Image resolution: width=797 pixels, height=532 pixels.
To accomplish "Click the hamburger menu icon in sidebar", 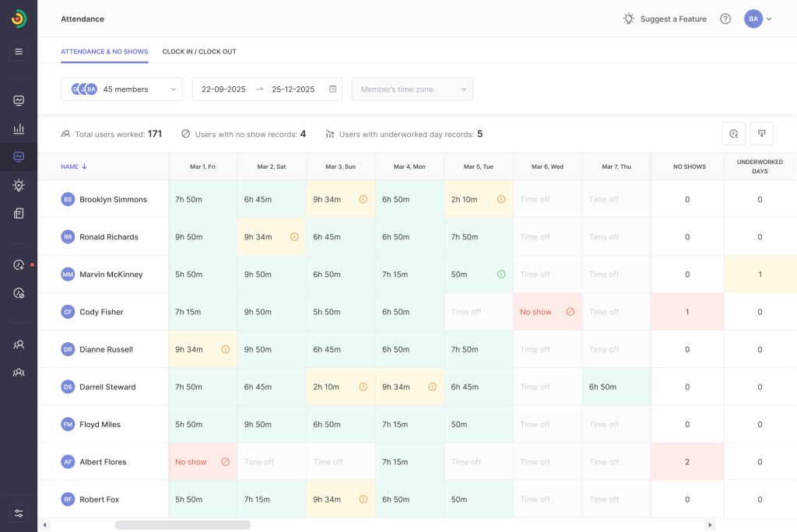I will point(19,51).
